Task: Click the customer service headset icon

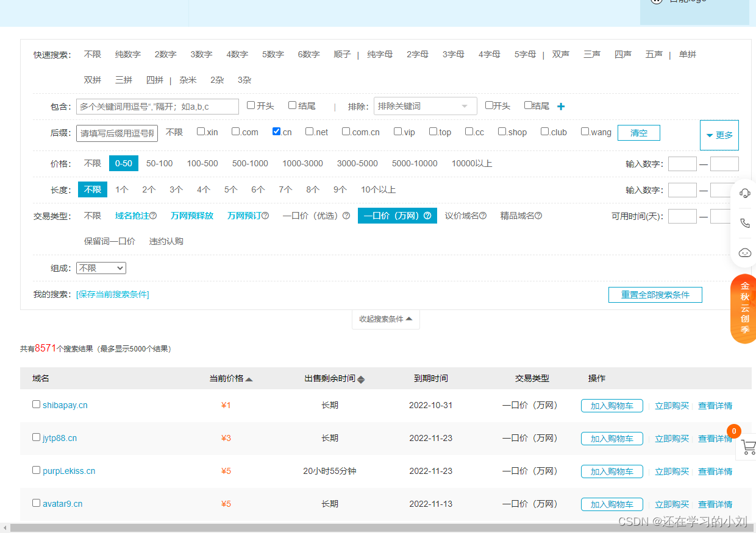Action: [744, 193]
